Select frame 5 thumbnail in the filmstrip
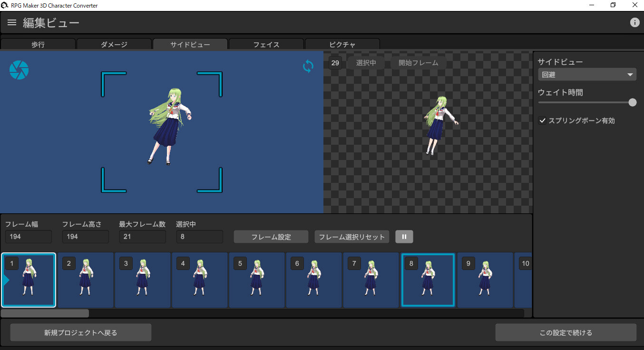644x350 pixels. point(256,280)
